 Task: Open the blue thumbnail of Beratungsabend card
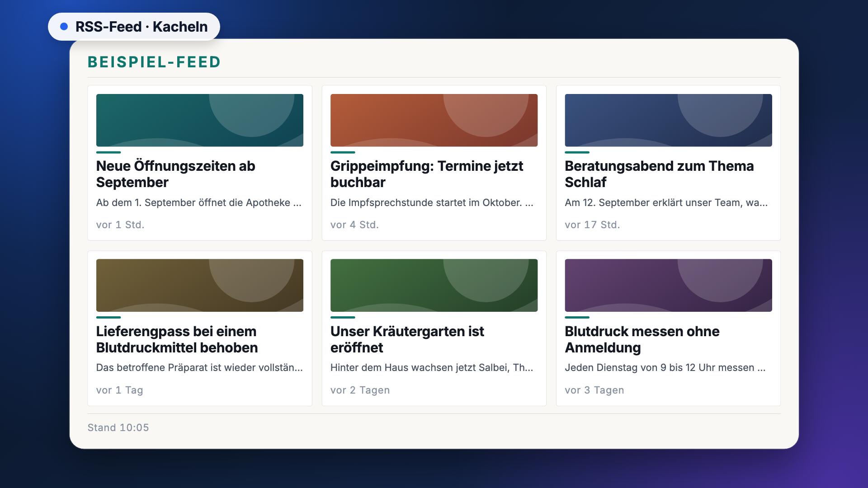coord(668,120)
